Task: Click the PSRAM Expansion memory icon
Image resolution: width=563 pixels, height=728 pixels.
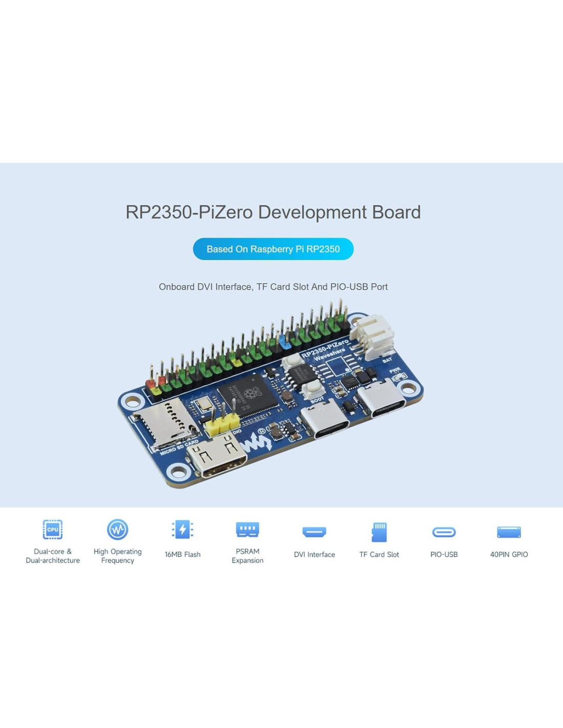Action: pyautogui.click(x=247, y=529)
